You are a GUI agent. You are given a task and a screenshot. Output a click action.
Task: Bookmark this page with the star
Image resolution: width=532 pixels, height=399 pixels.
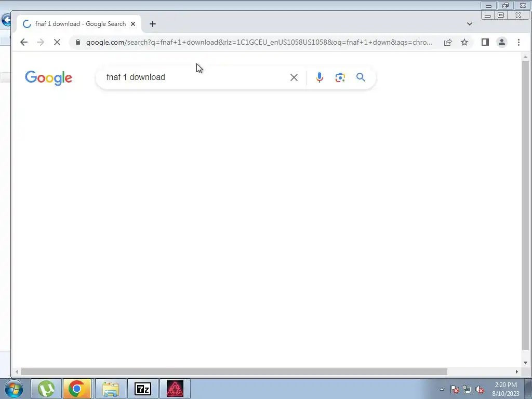tap(464, 42)
